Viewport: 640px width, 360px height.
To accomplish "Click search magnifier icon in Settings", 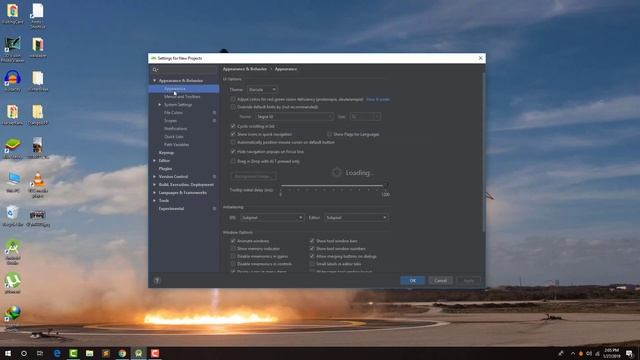I will [155, 70].
